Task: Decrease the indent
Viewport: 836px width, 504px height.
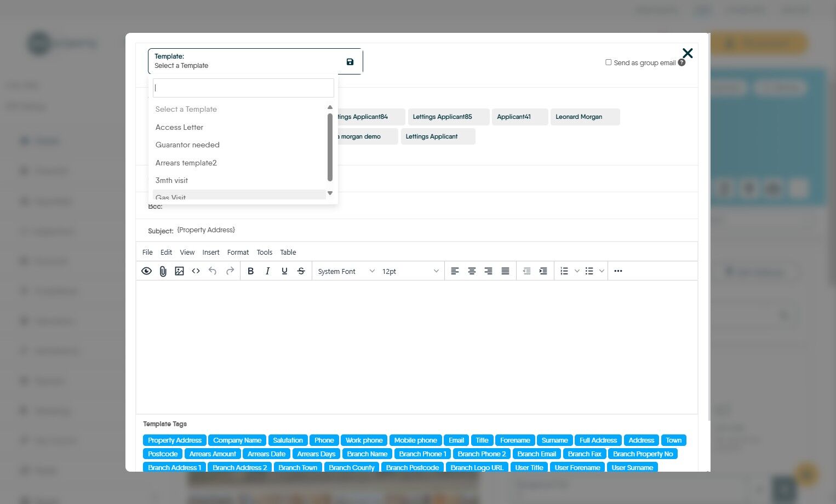Action: click(526, 271)
